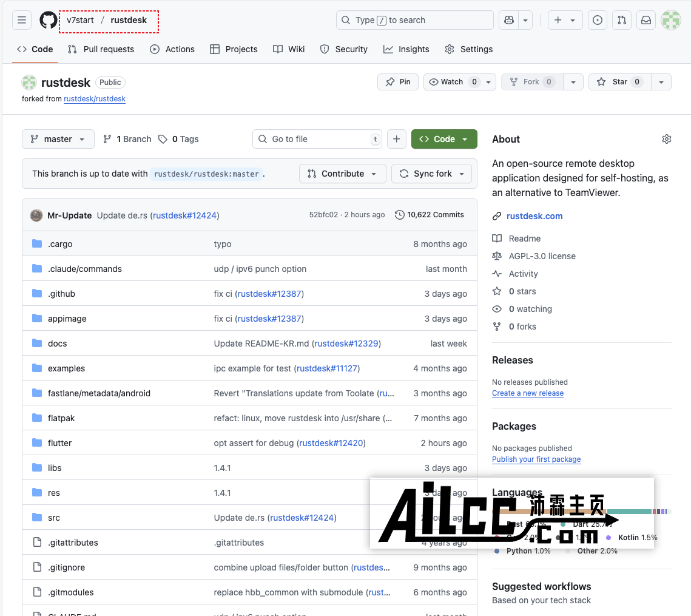This screenshot has width=691, height=616.
Task: Open the Readme link in About
Action: click(524, 239)
